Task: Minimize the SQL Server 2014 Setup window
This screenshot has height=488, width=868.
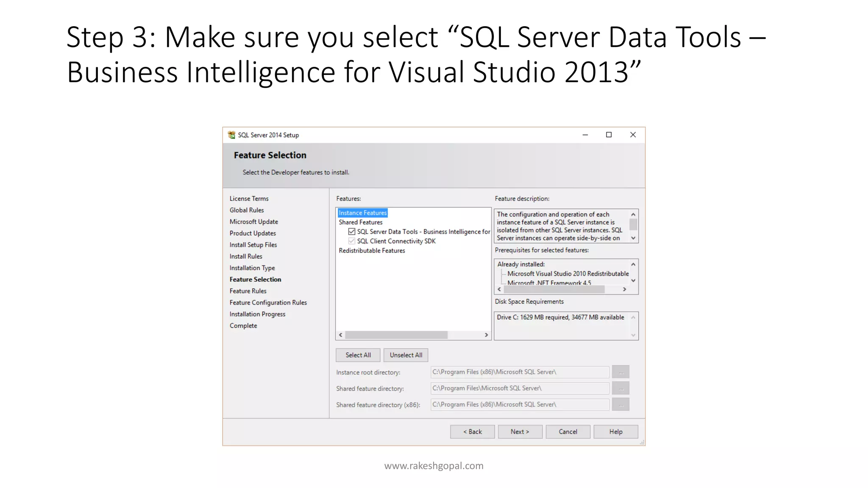Action: point(585,135)
